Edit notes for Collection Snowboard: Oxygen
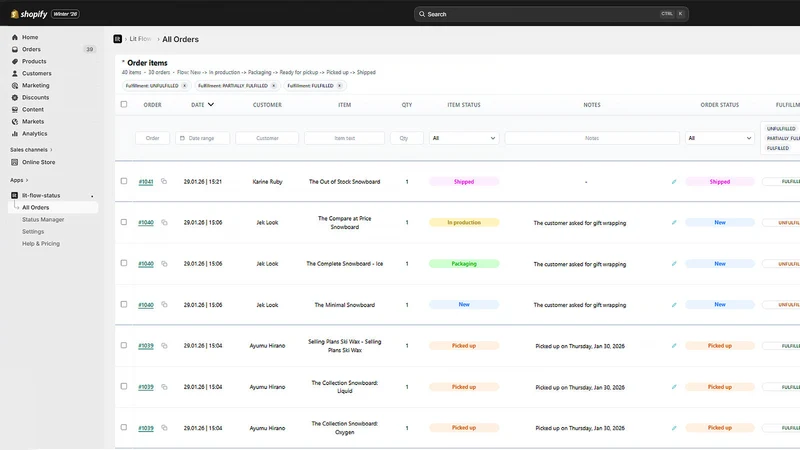 coord(674,428)
